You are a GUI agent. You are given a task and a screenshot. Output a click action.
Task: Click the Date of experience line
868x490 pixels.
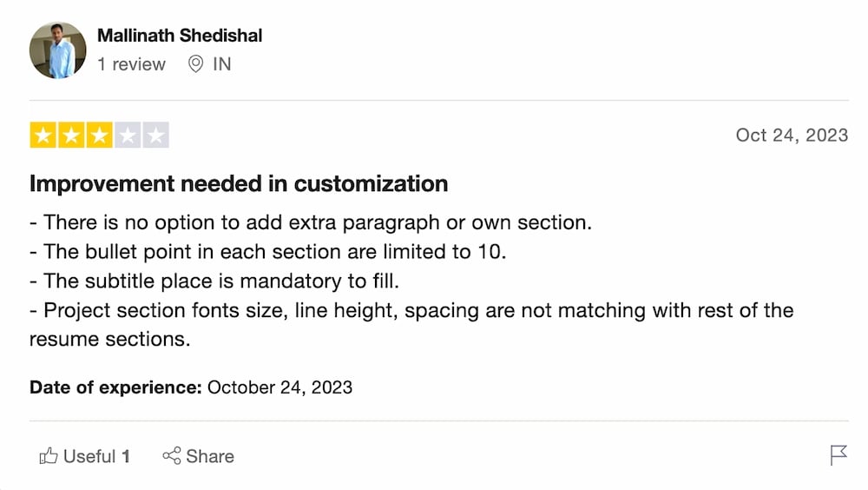(191, 387)
